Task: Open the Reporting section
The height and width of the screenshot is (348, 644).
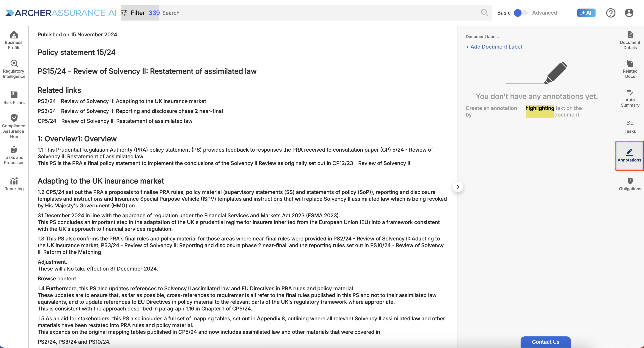Action: [14, 184]
